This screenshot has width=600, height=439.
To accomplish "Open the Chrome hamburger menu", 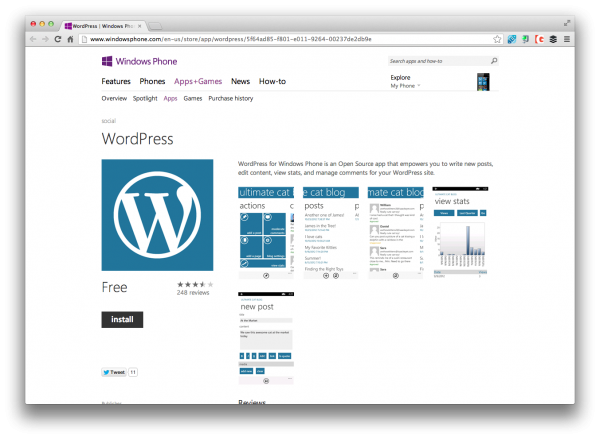I will click(x=567, y=39).
